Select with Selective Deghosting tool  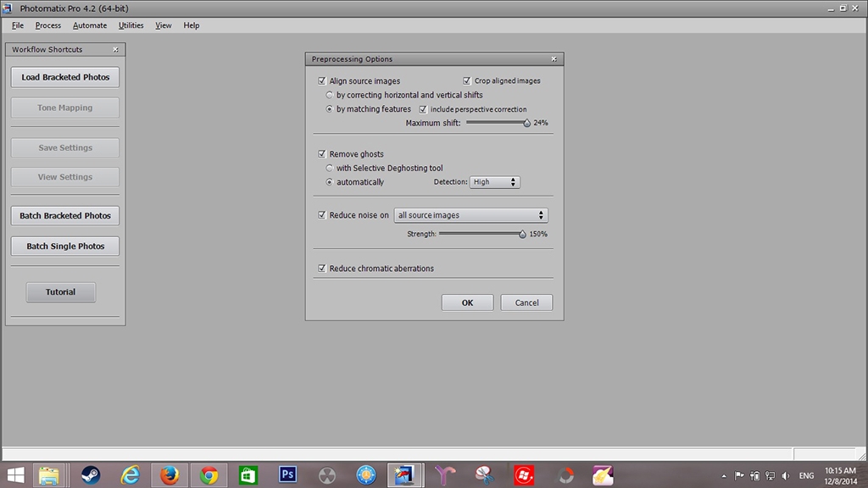click(330, 169)
